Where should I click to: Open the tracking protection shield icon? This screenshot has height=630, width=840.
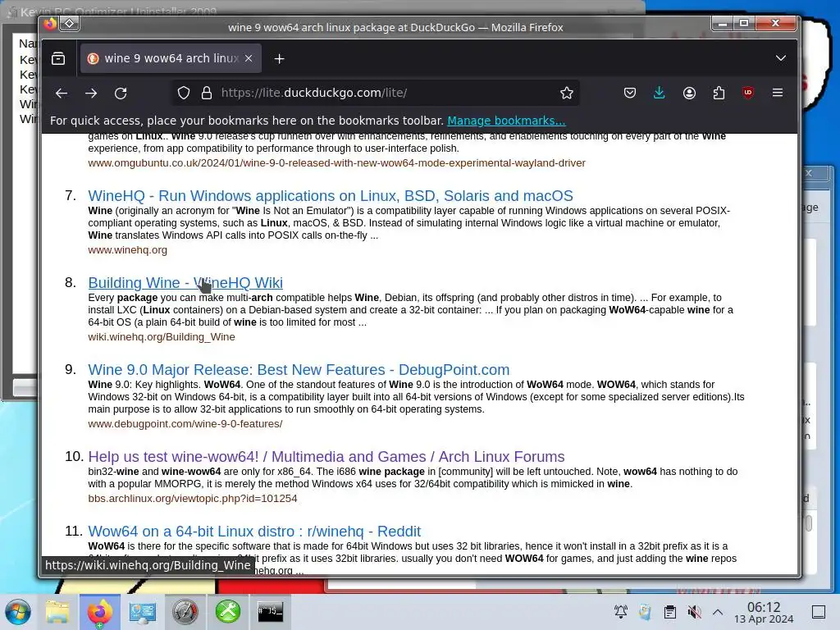184,94
